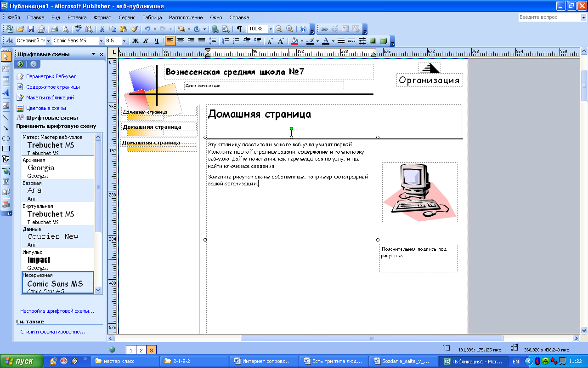
Task: Open the style Основной текст dropdown
Action: (48, 41)
